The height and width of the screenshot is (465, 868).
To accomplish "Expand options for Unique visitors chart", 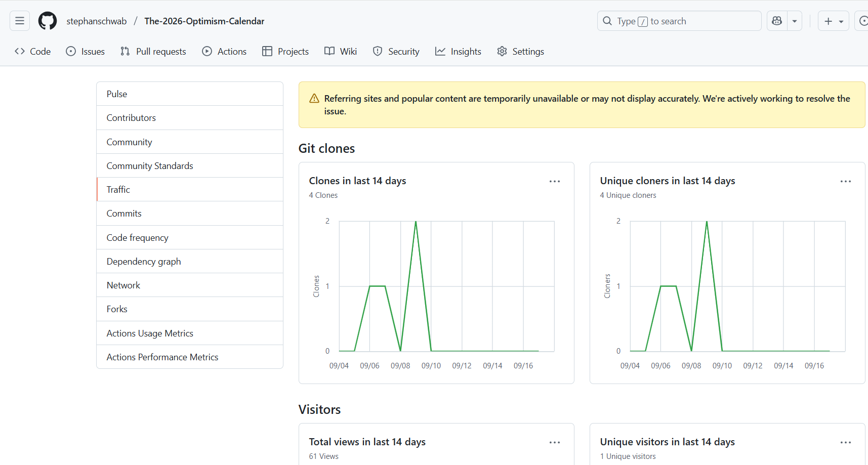I will [845, 442].
